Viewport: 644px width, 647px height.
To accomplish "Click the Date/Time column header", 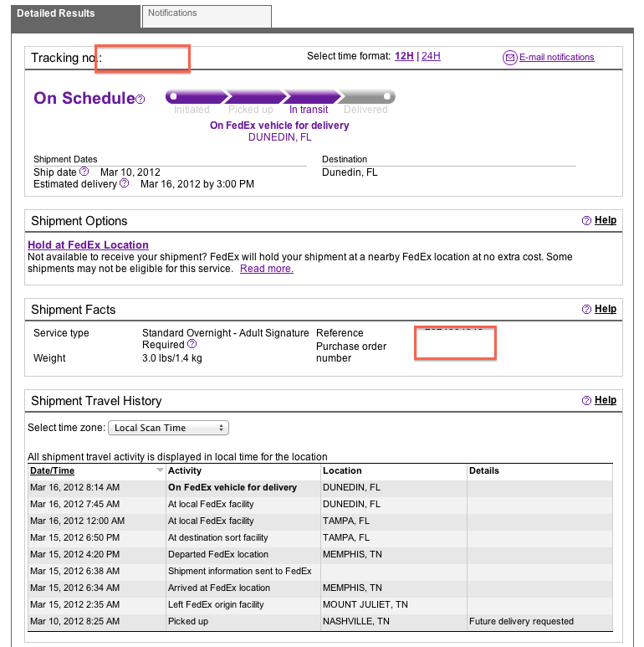I will click(53, 470).
